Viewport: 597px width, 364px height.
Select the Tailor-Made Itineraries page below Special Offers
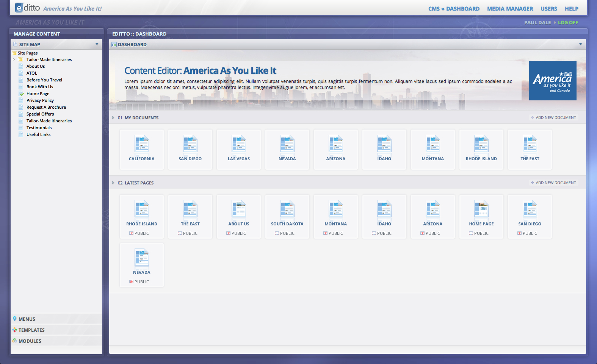coord(49,121)
